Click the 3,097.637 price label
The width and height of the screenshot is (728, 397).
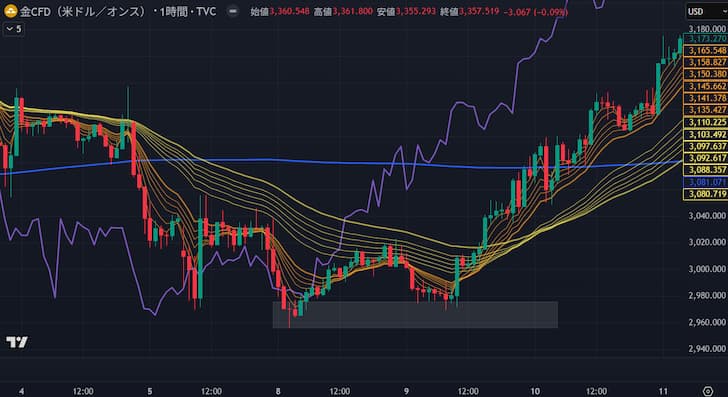pos(706,146)
